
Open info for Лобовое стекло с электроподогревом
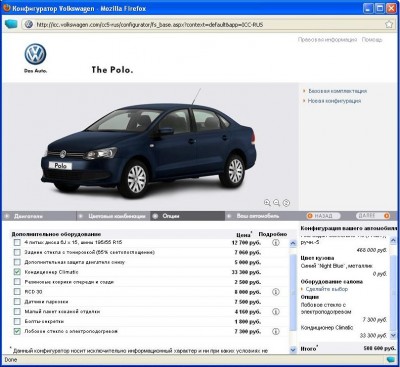275,331
